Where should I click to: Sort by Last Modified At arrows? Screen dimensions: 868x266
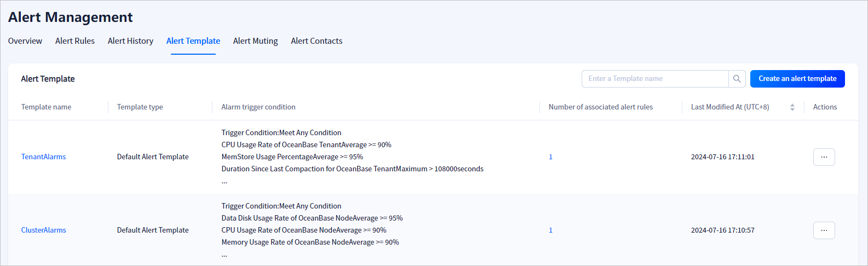pyautogui.click(x=792, y=107)
